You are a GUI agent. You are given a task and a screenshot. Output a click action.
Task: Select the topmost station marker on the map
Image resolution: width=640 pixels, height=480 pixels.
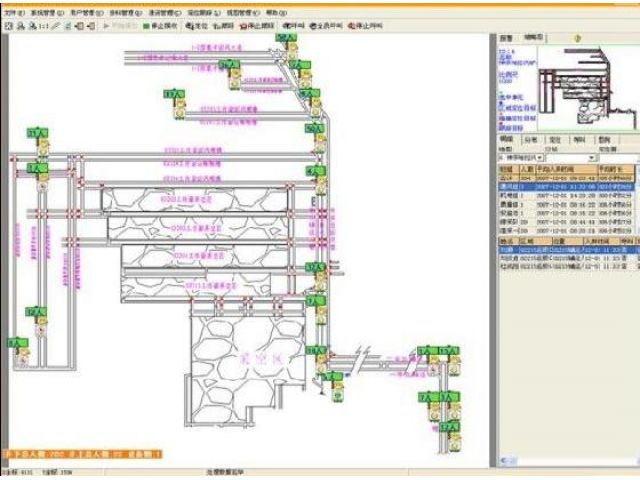[289, 39]
